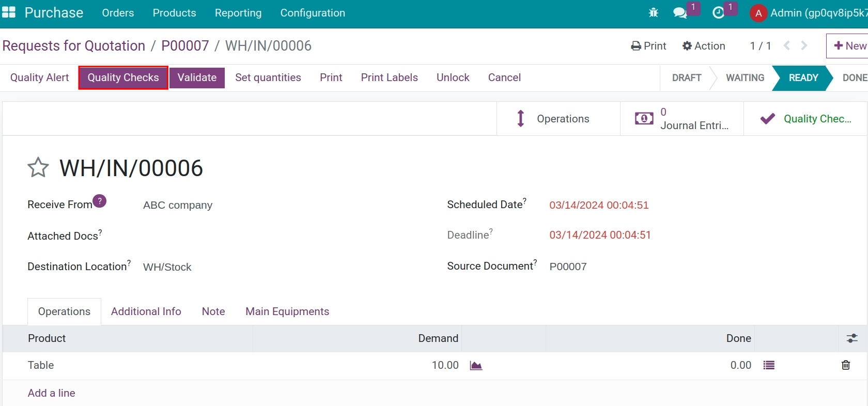Mark WH/IN/00006 as favorite with star
868x406 pixels.
click(38, 167)
